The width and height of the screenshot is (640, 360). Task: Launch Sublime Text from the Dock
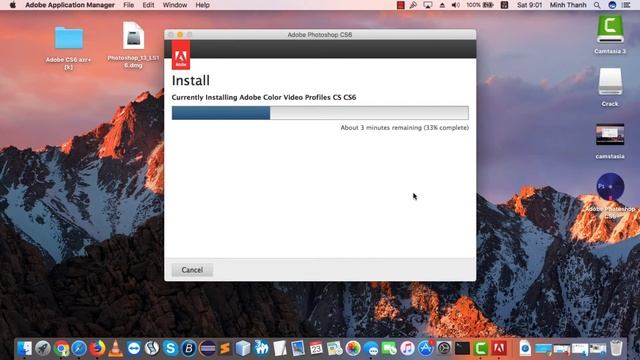click(225, 348)
